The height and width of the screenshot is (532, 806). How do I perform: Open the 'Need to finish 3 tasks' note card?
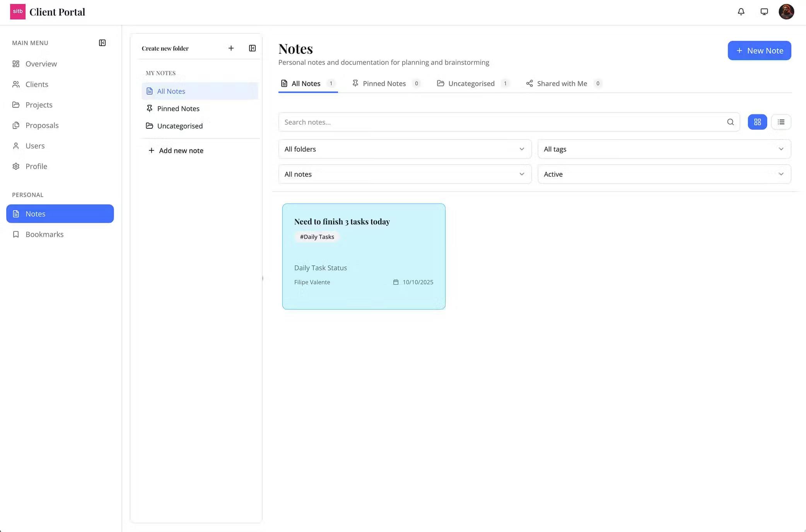click(x=363, y=256)
